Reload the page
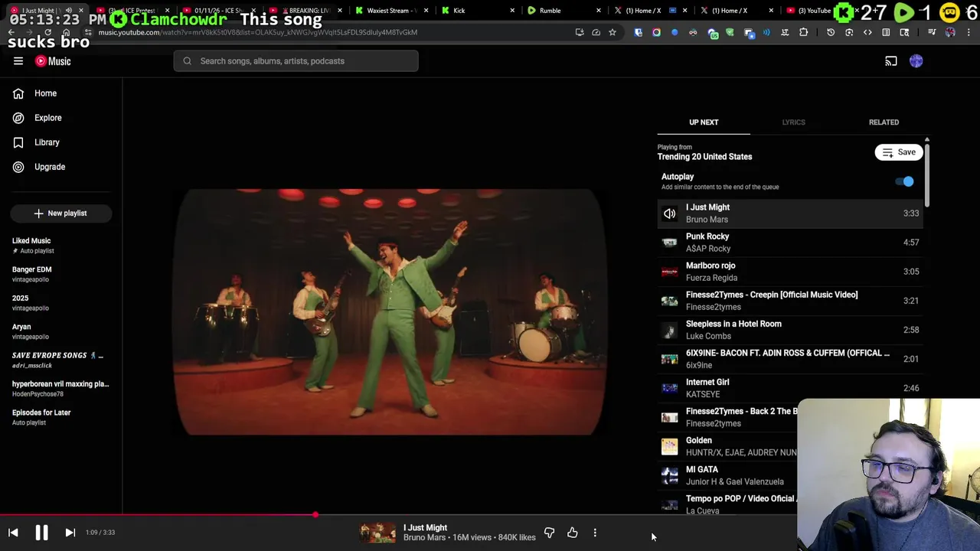Screen dimensions: 980x551 click(x=47, y=32)
